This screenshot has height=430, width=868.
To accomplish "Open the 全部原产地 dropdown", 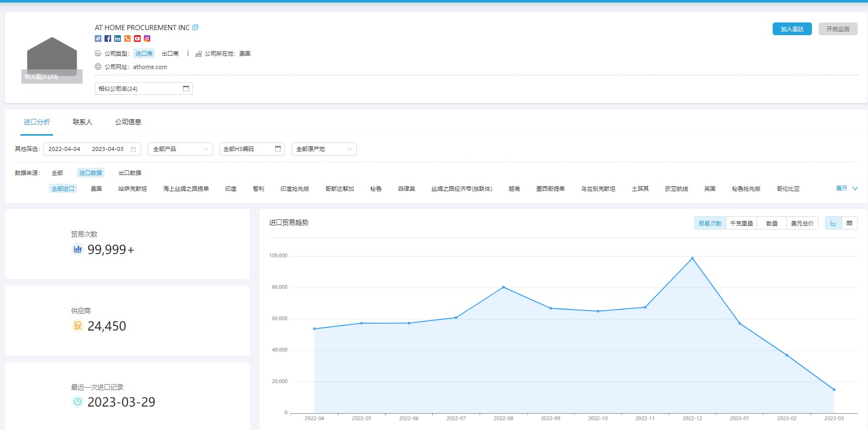I will point(324,149).
